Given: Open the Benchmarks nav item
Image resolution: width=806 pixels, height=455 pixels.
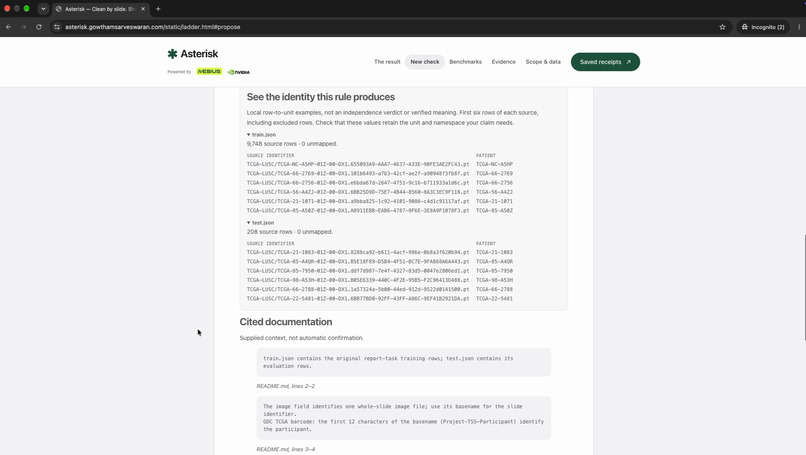Looking at the screenshot, I should point(465,62).
